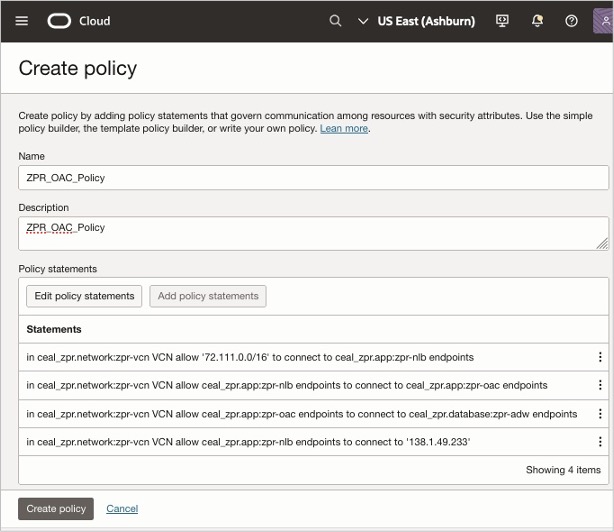Open the notifications bell icon
This screenshot has height=532, width=614.
[537, 21]
